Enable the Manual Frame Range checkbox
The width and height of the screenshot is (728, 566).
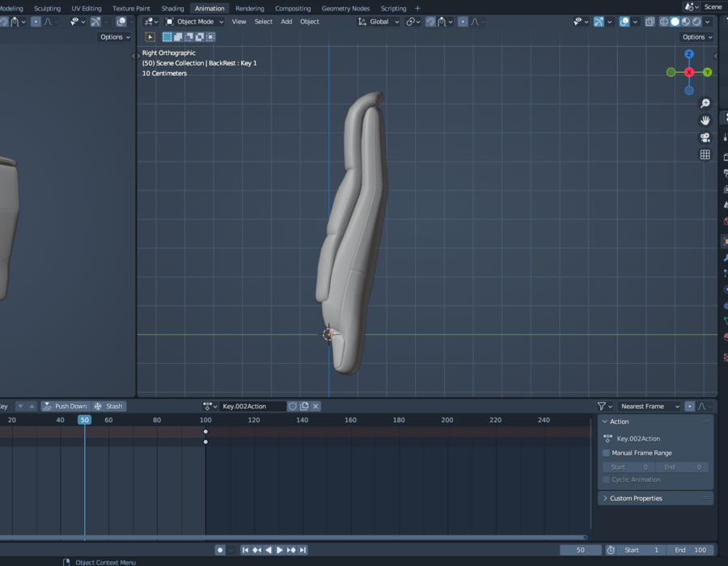[606, 453]
